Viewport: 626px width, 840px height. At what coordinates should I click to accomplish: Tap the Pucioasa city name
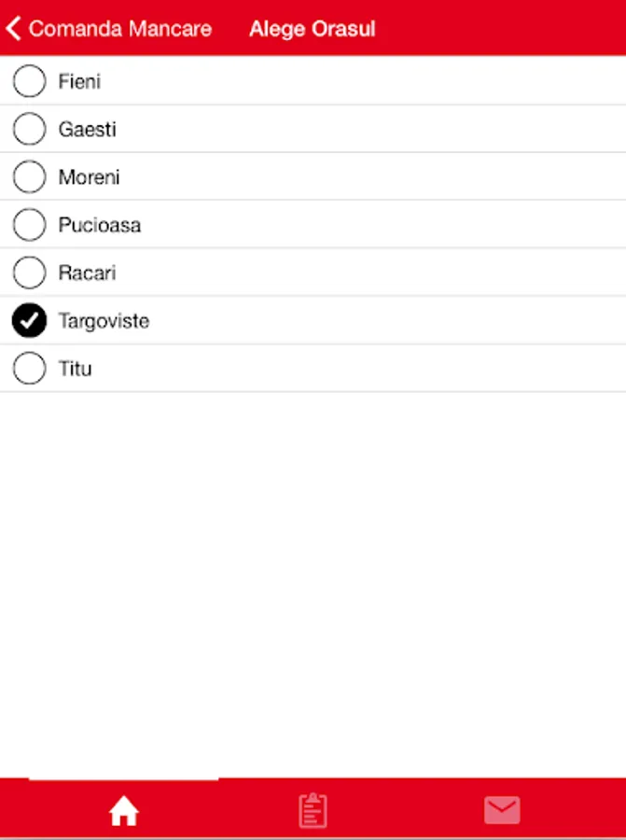coord(99,226)
